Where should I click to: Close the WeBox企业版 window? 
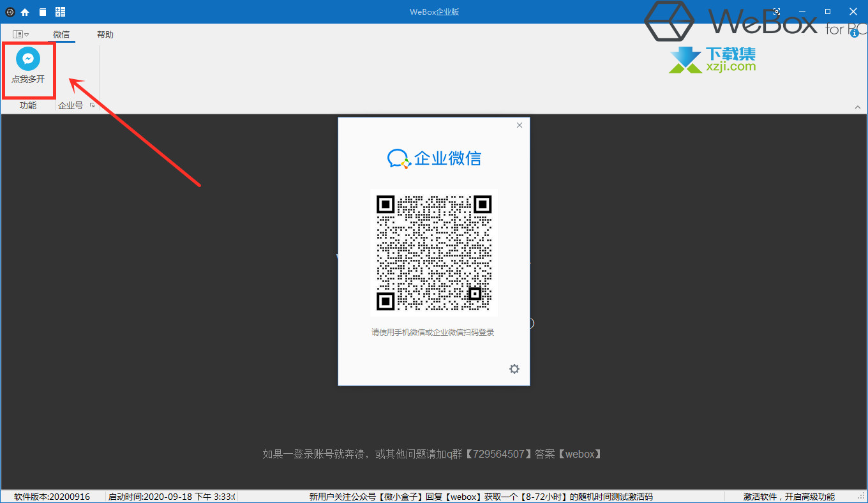(x=853, y=11)
